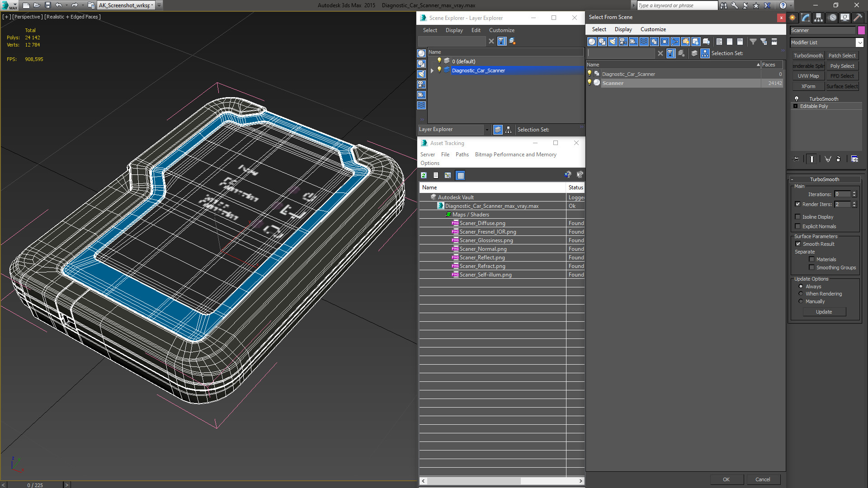Toggle Display Lights filter in Layer Explorer sidebar

click(x=421, y=74)
